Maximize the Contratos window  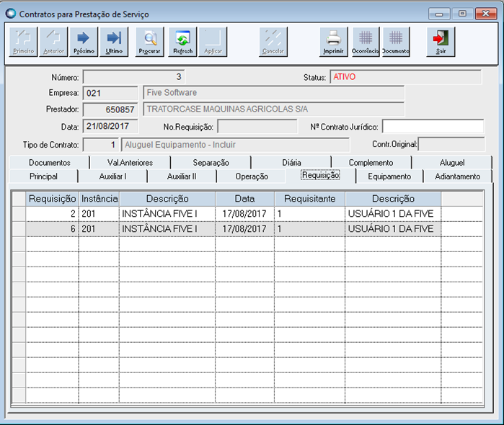point(462,14)
